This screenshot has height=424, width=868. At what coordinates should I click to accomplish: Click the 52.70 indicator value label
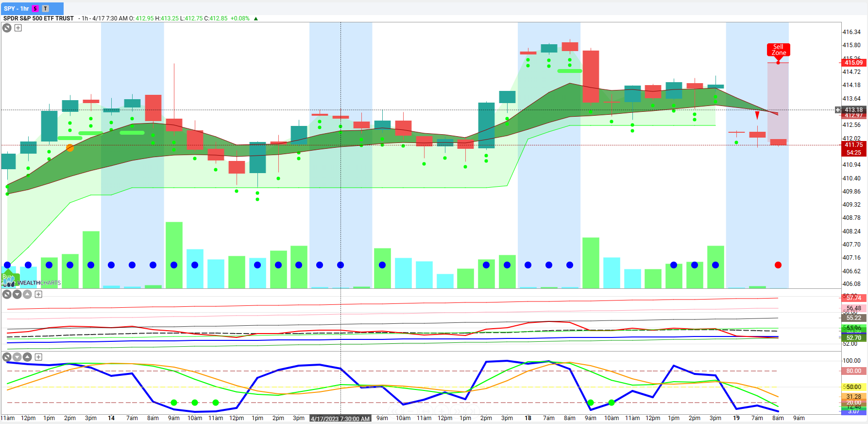(x=853, y=337)
